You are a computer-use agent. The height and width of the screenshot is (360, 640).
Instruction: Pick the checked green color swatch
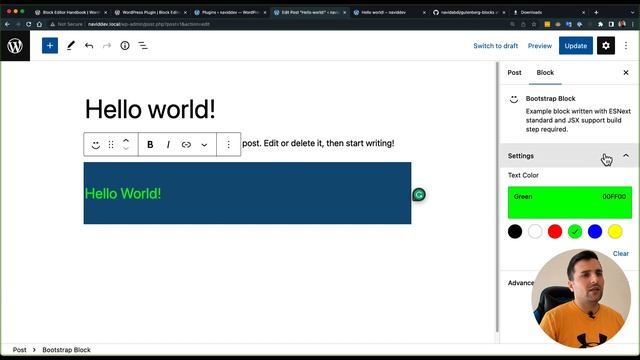point(575,232)
